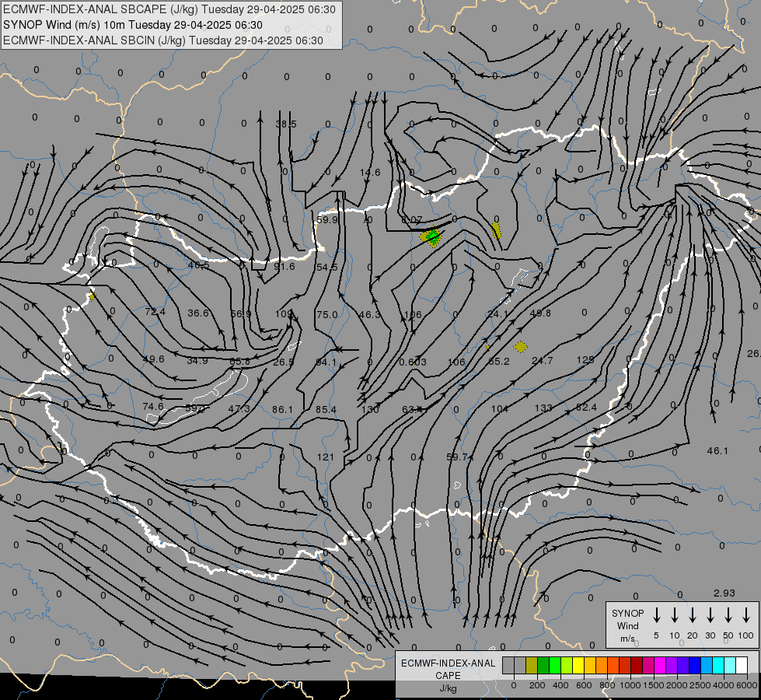Click the 133 value on the map
The image size is (761, 700).
tap(543, 408)
